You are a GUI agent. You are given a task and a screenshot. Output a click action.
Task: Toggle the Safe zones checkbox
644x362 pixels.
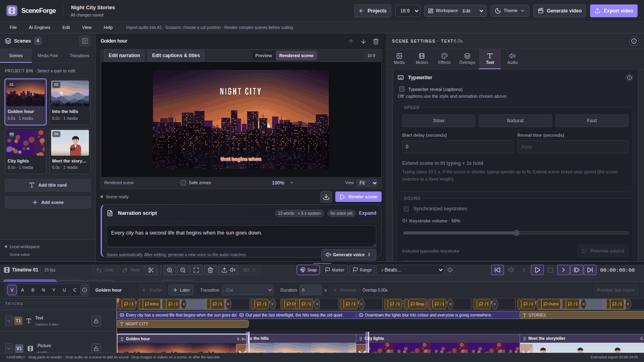(x=184, y=183)
